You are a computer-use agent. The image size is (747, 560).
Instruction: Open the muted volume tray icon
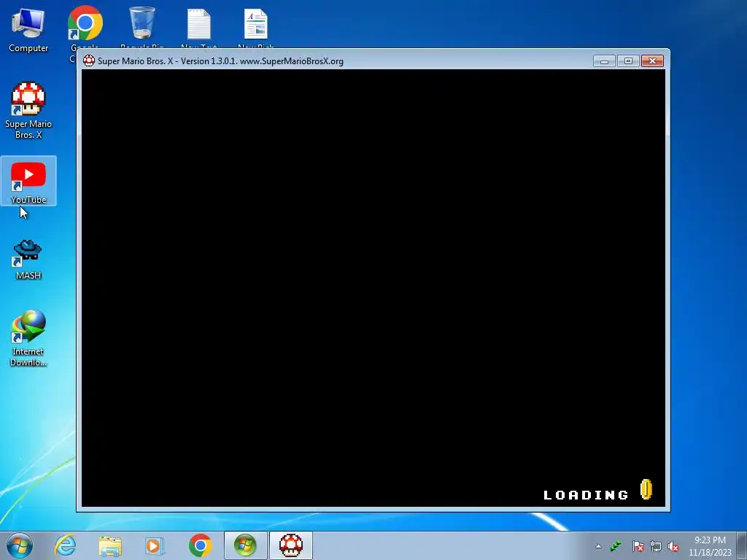click(673, 546)
